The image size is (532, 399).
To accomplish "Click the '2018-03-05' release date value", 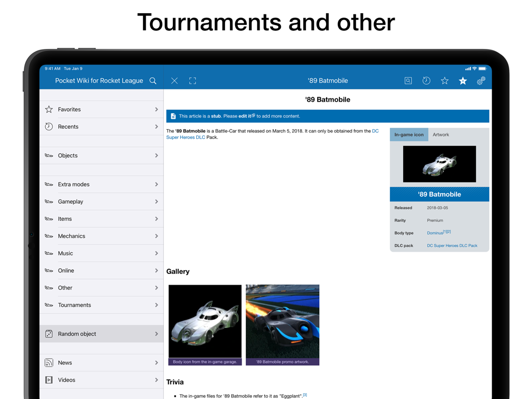I will 437,207.
